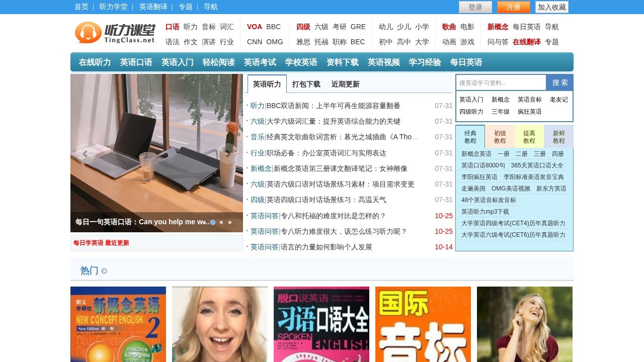The height and width of the screenshot is (362, 644).
Task: Click inside the search input field
Action: click(501, 82)
